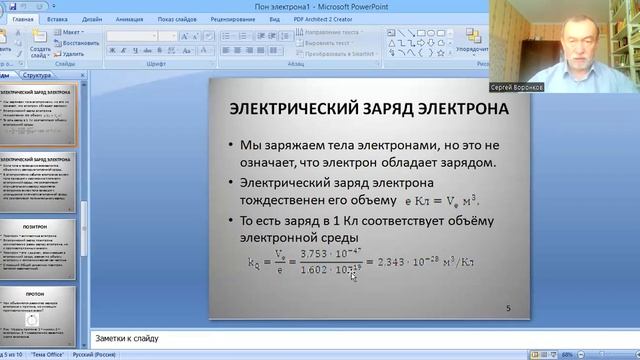Undo last action in Quick Access Toolbar
This screenshot has width=640, height=360.
[24, 7]
